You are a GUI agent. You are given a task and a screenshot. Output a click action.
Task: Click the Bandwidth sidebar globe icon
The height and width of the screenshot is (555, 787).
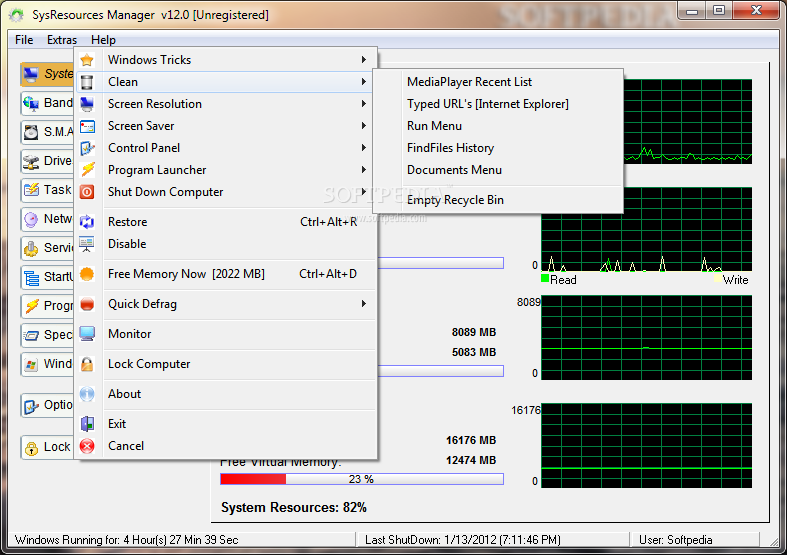click(31, 103)
